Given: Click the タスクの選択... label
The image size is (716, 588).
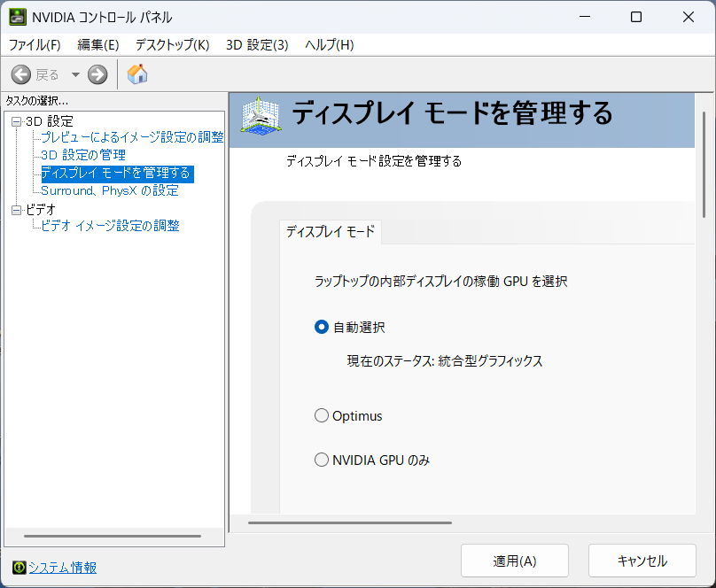Looking at the screenshot, I should click(x=36, y=101).
